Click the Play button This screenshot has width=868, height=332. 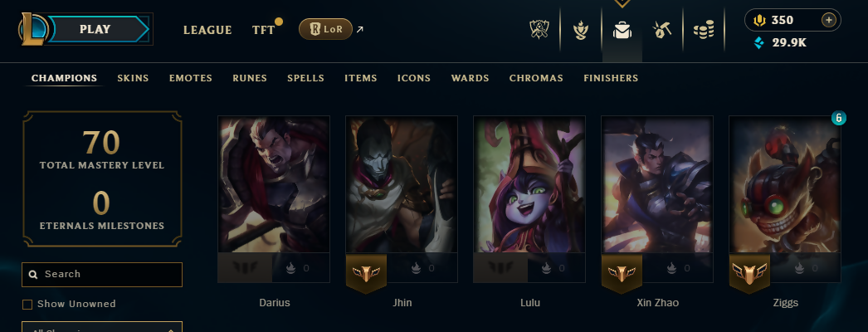(95, 29)
